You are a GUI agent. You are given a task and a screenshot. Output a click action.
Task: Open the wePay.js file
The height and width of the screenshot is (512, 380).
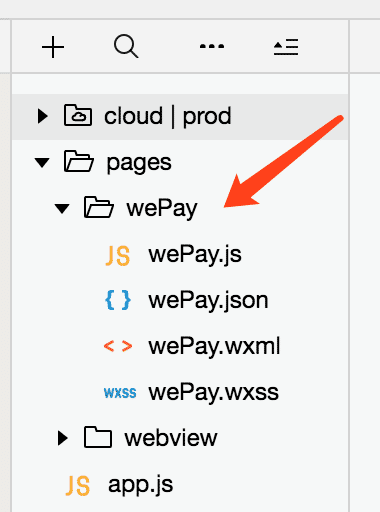[x=195, y=255]
